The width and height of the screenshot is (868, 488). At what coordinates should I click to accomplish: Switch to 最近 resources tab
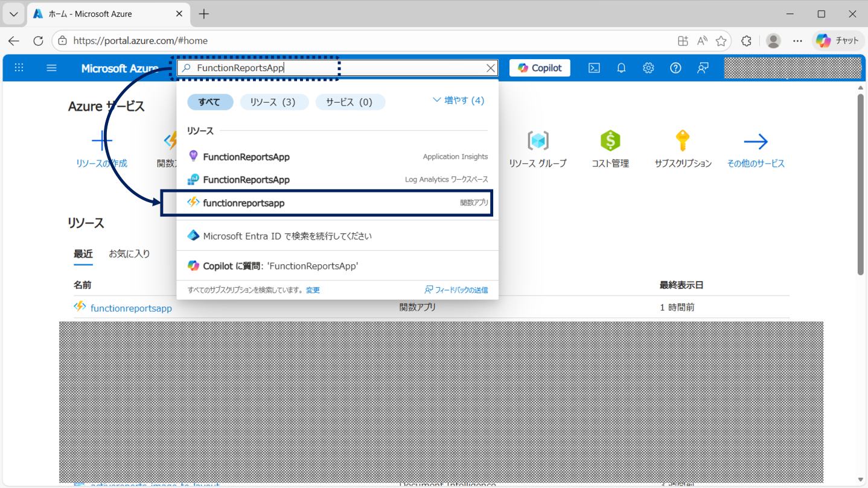pos(83,254)
